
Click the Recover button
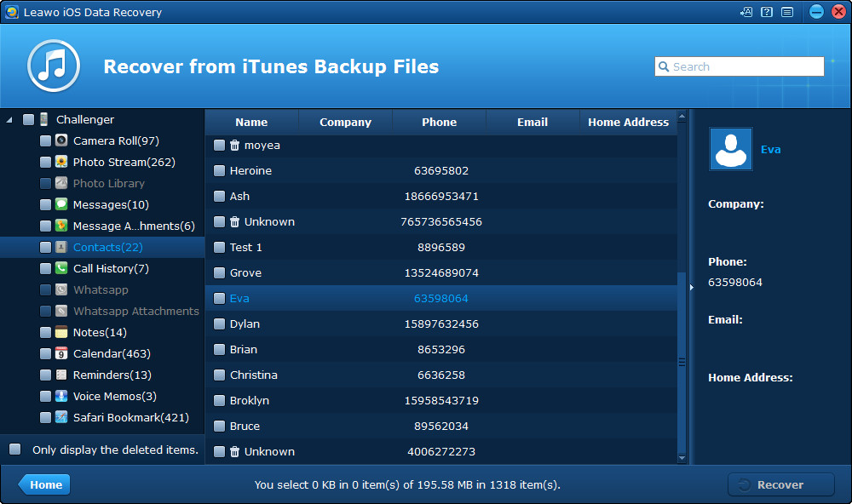tap(780, 484)
